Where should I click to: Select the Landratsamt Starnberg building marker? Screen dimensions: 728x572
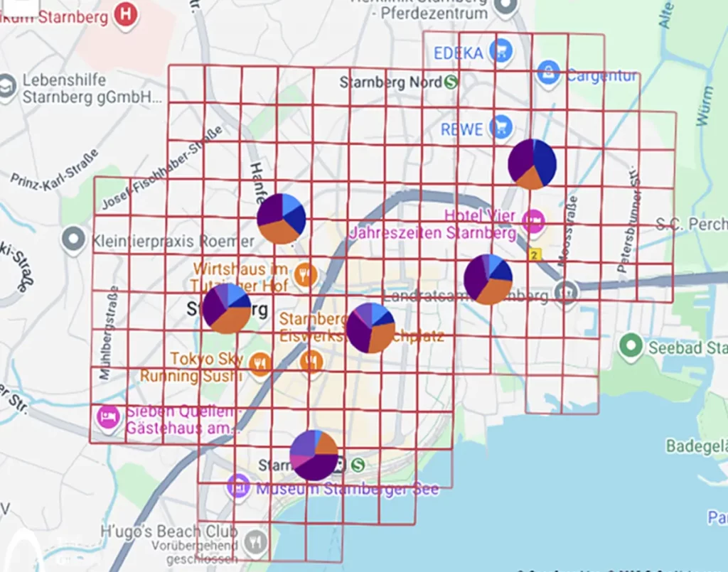566,291
